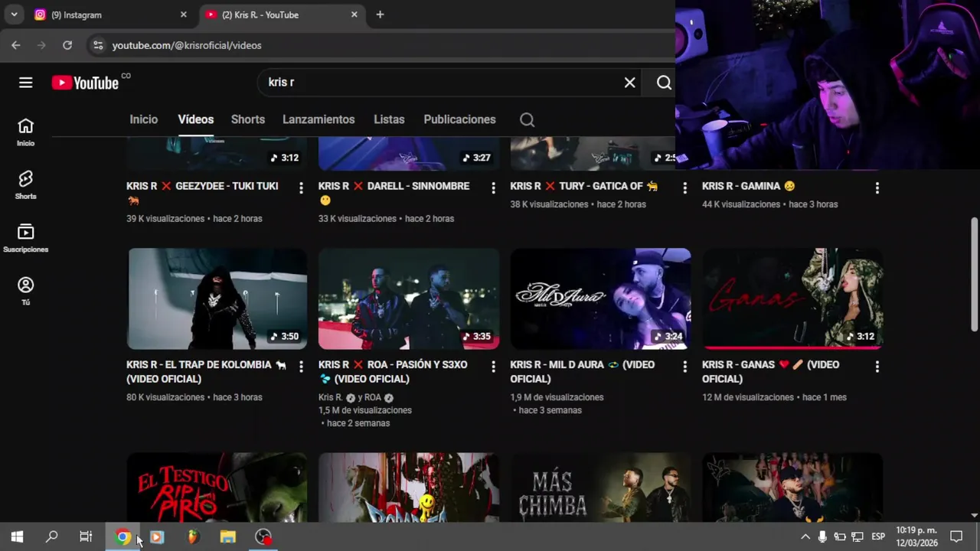This screenshot has height=551, width=980.
Task: Open KRIS R - GANAS video title
Action: click(x=770, y=372)
